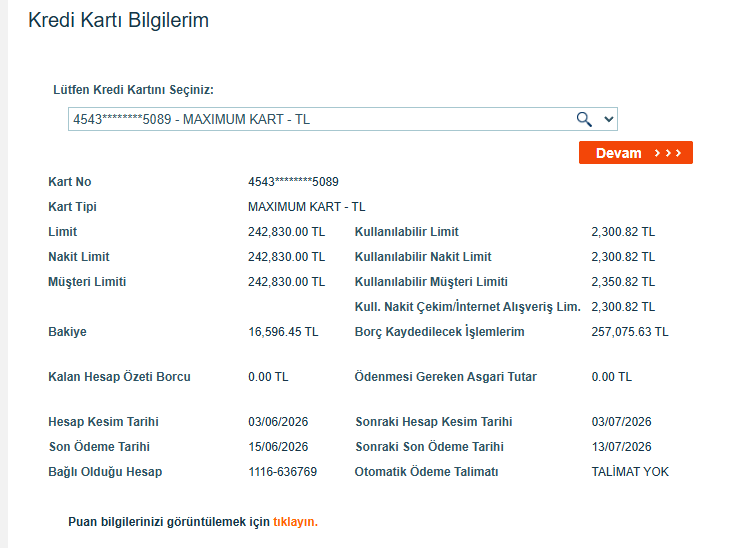This screenshot has width=742, height=548.
Task: Click the Ödenmesi Gereken Asgari Tutar label
Action: pos(445,377)
